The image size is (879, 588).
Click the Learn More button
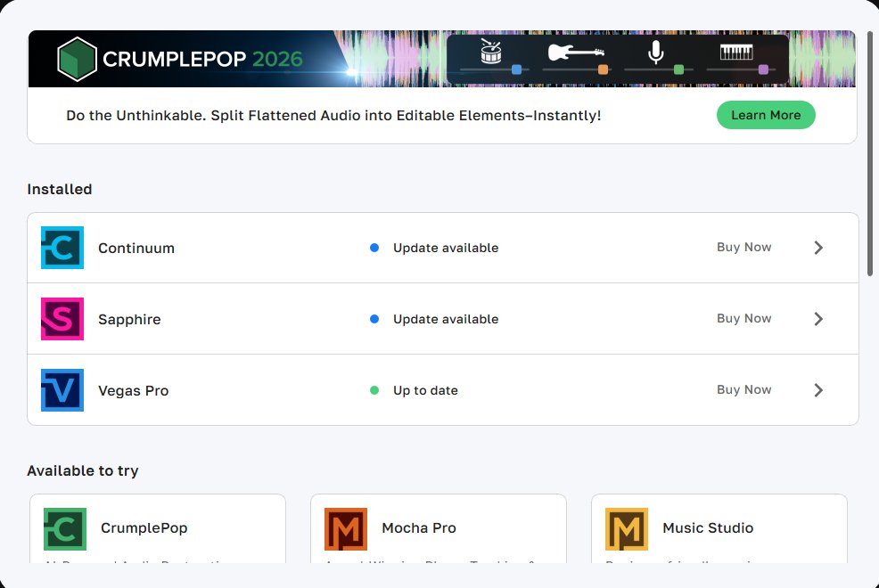coord(766,115)
